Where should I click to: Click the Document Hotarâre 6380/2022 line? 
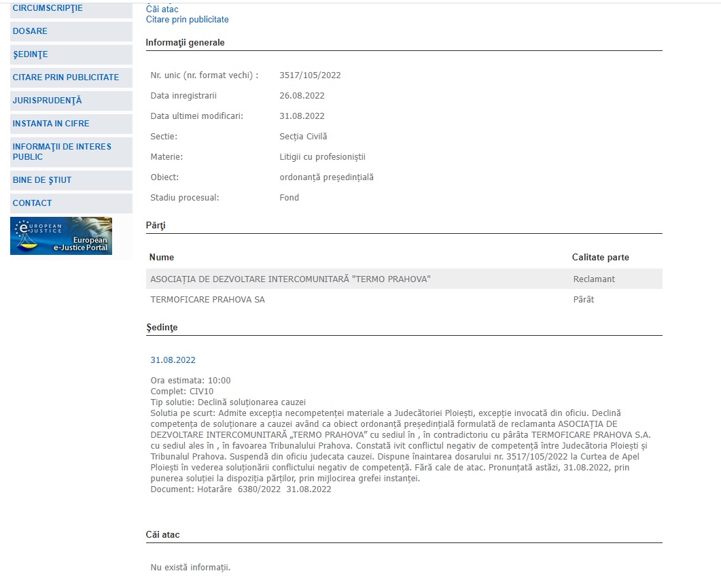[x=241, y=489]
